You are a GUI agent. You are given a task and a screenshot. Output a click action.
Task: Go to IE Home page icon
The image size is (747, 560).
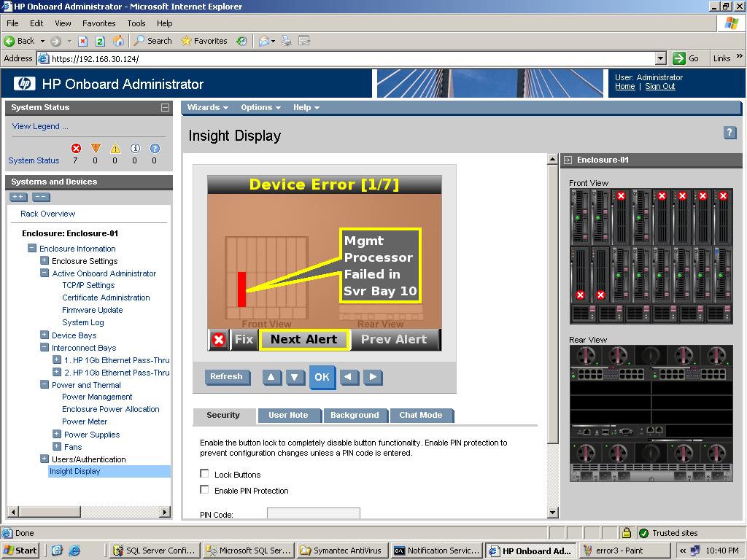pos(118,41)
